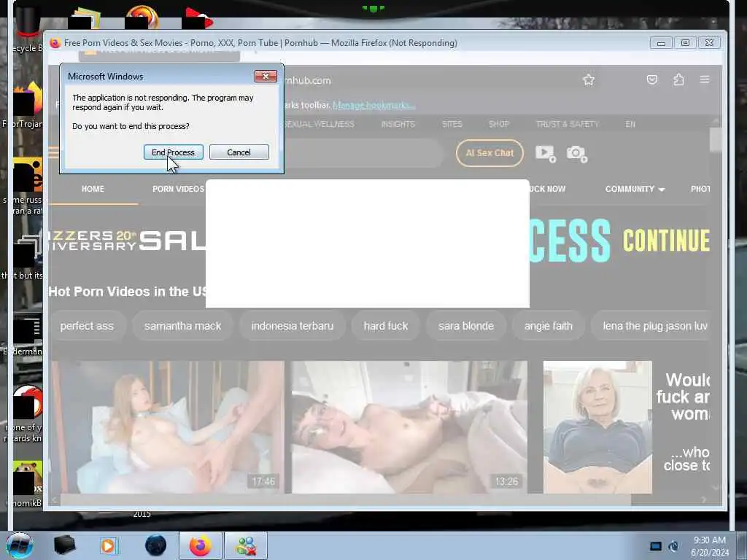
Task: Open the EN language selector
Action: point(630,124)
